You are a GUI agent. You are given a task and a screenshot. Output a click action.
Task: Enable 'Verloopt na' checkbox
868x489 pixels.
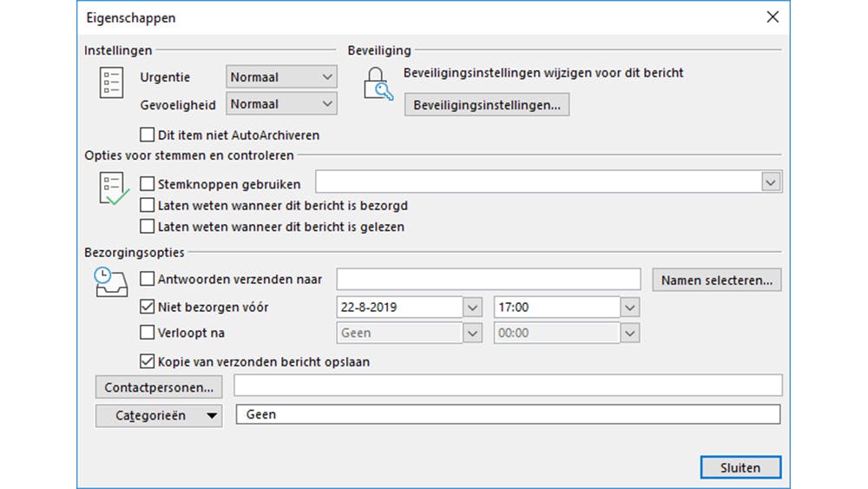147,333
